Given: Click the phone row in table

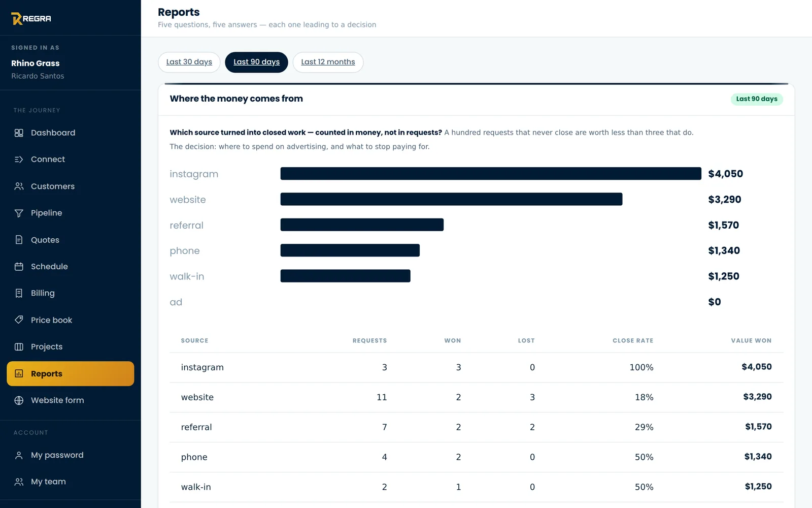Looking at the screenshot, I should click(x=477, y=457).
